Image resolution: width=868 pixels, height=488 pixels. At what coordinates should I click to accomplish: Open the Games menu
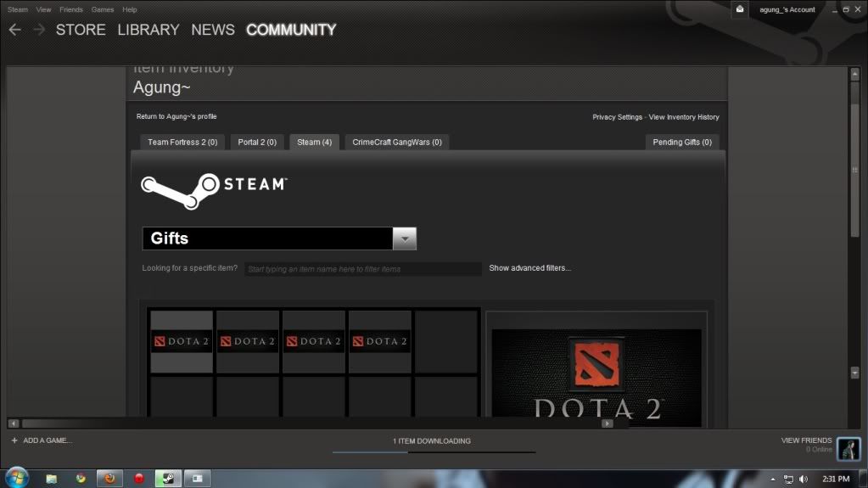click(x=103, y=9)
